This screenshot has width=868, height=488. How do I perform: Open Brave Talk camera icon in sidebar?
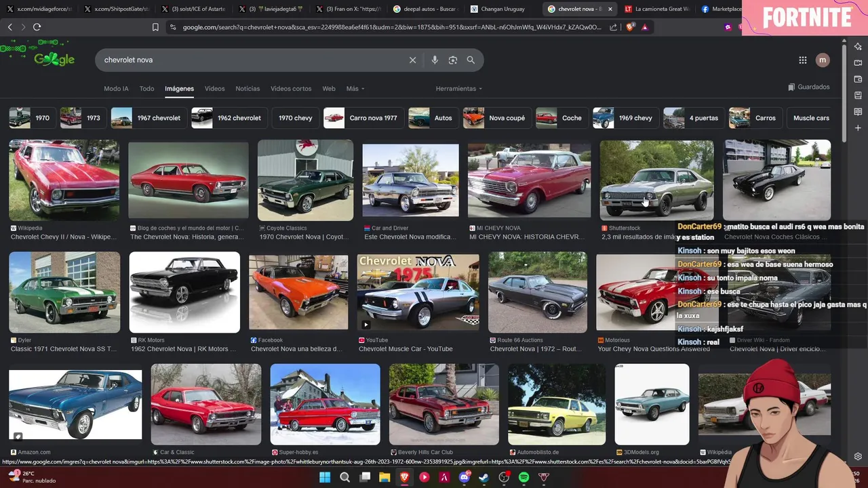point(858,62)
